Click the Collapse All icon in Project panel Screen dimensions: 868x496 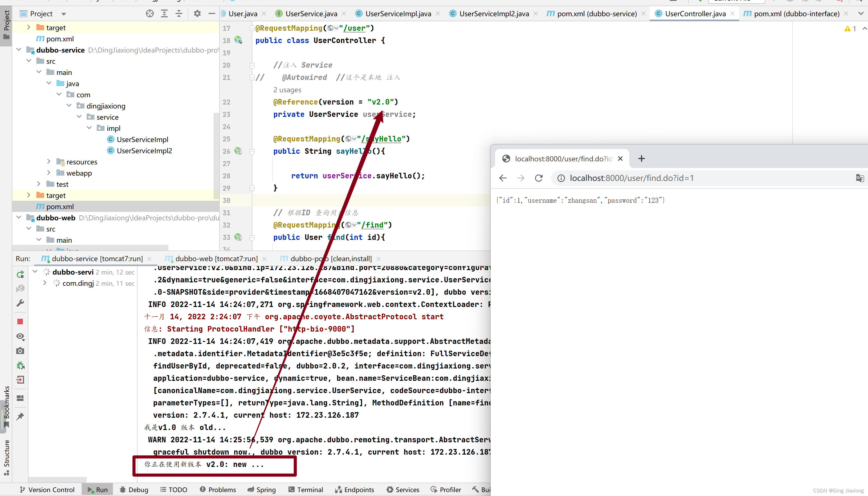179,14
